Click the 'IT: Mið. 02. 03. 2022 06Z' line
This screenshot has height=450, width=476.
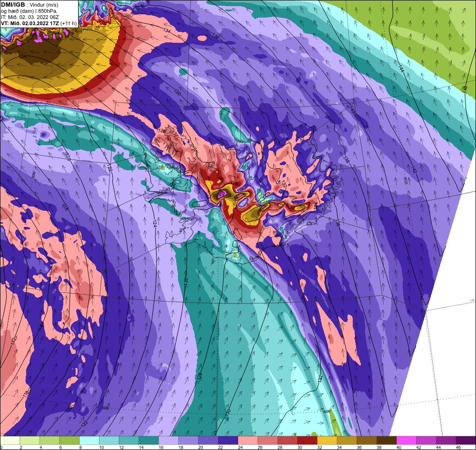(30, 17)
